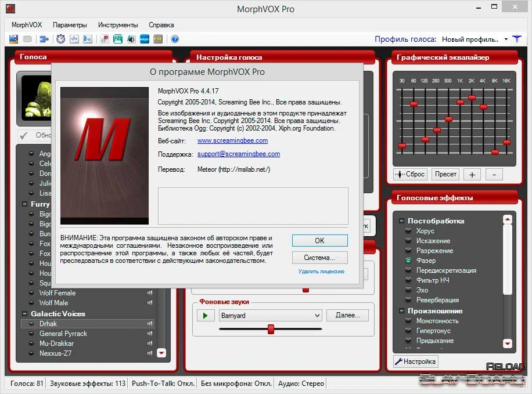Open the Справка menu
The image size is (532, 394).
(x=161, y=25)
